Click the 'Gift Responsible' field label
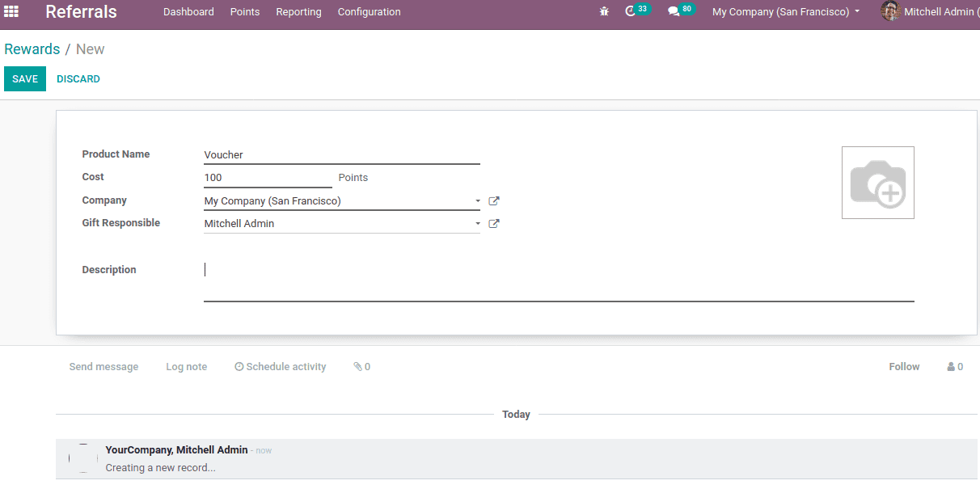This screenshot has height=489, width=980. [x=121, y=223]
